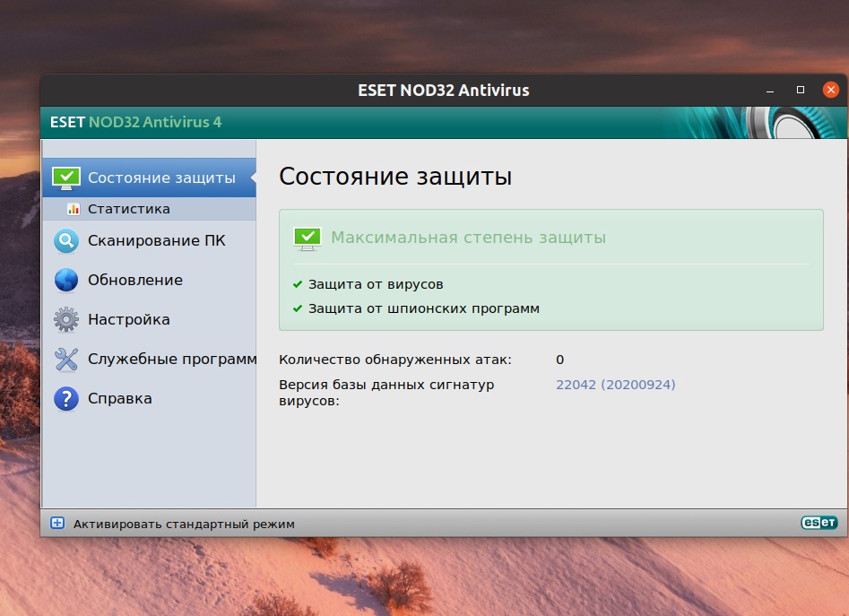Click the Setup gear icon
The image size is (849, 616).
pyautogui.click(x=66, y=319)
